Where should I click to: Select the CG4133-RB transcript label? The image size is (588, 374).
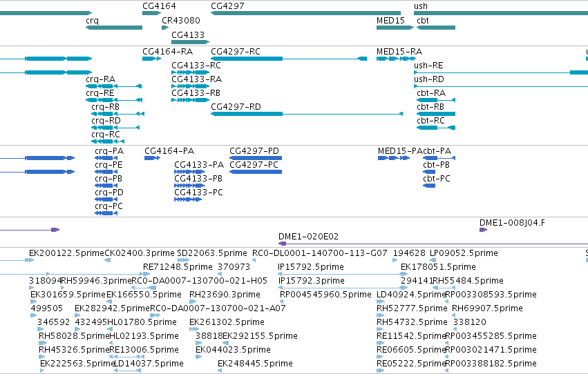click(196, 93)
